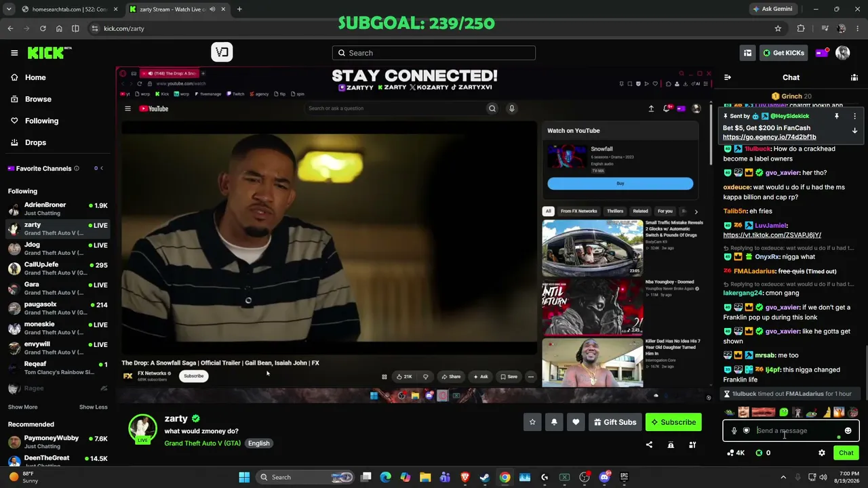The width and height of the screenshot is (868, 488).
Task: Open Browse in sidebar
Action: [58, 99]
